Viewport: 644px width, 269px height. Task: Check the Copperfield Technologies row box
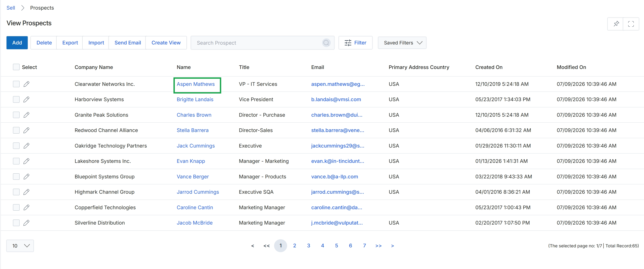(x=16, y=207)
